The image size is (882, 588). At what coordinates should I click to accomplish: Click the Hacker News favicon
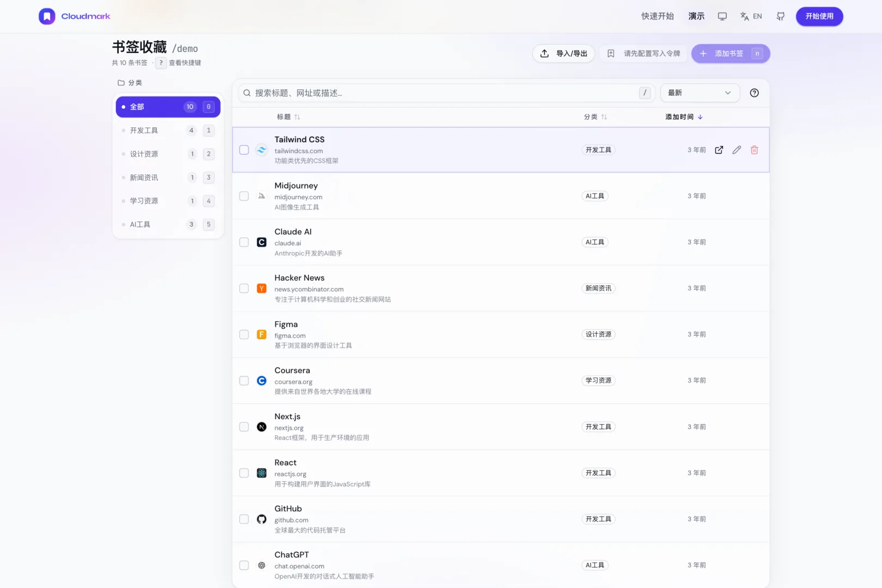tap(261, 289)
